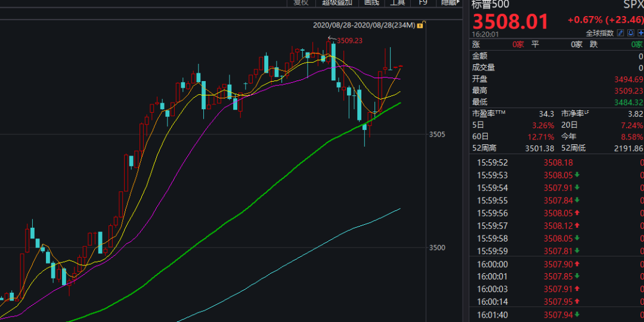Open the 工具 tools menu

pyautogui.click(x=398, y=2)
